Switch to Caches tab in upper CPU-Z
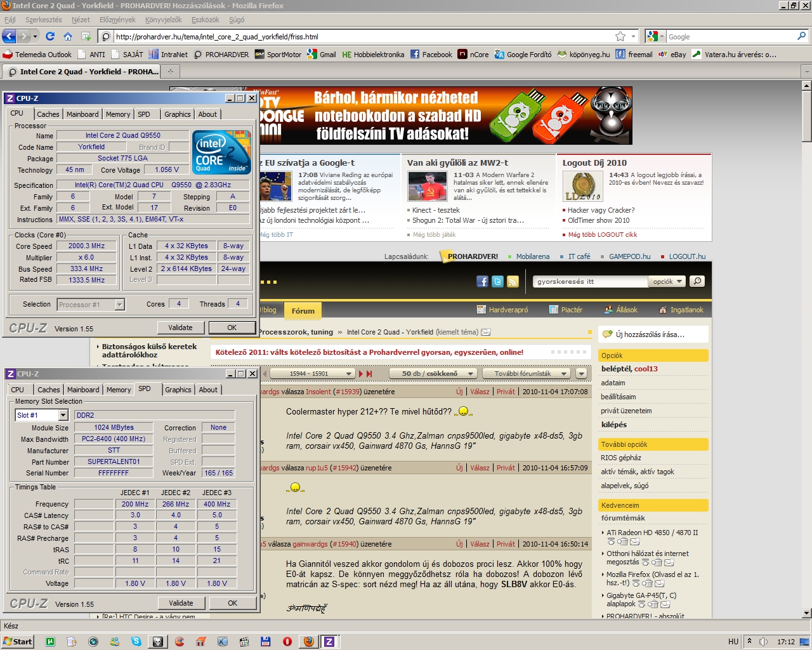Image resolution: width=812 pixels, height=650 pixels. [48, 114]
